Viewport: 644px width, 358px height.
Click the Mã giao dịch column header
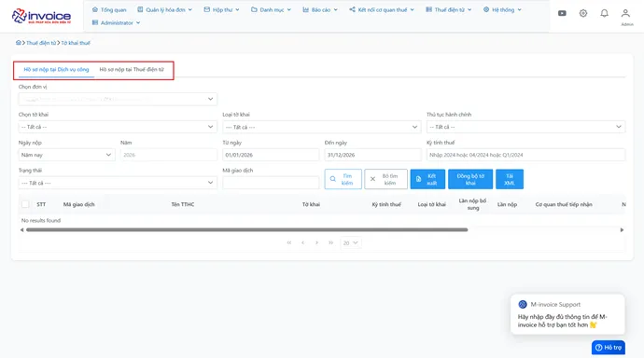(x=78, y=204)
